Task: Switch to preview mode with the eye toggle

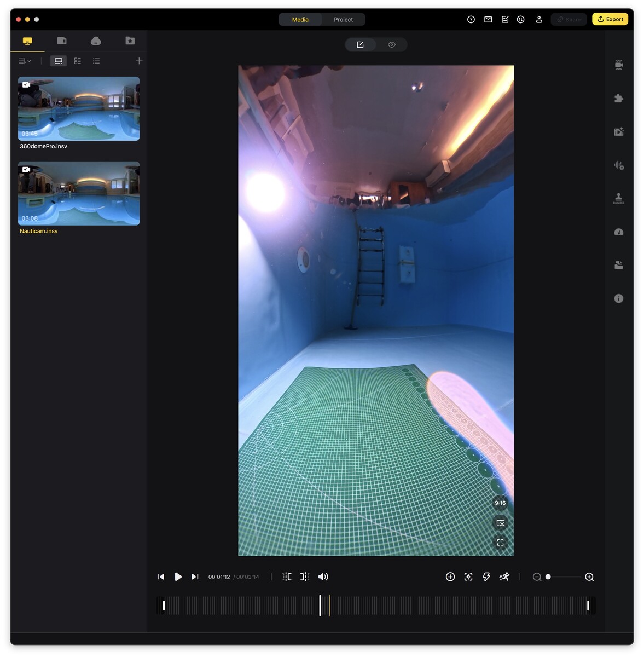Action: 391,44
